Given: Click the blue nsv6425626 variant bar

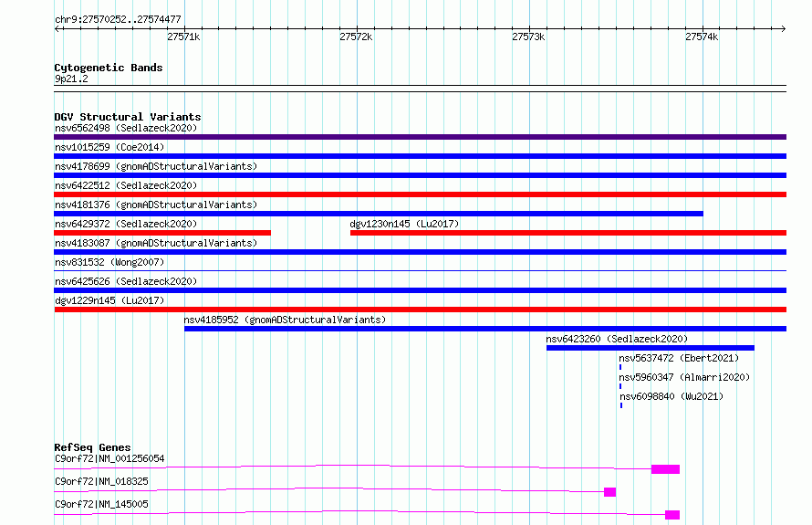Looking at the screenshot, I should pyautogui.click(x=420, y=290).
